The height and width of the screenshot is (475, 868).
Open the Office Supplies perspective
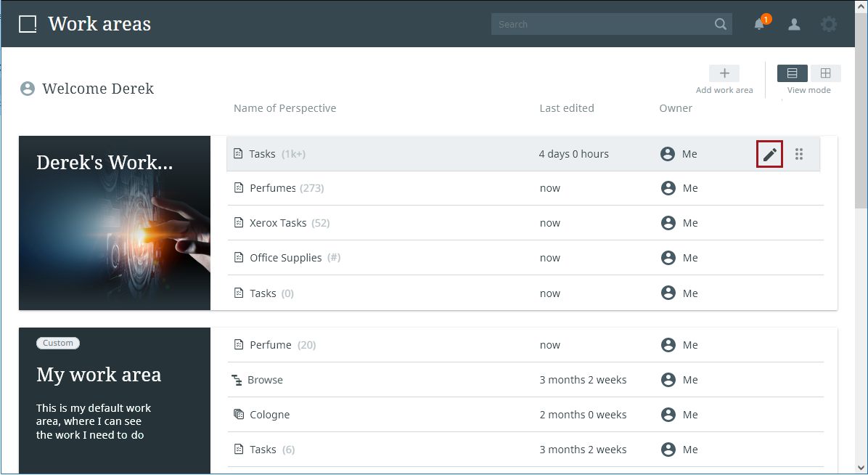point(285,258)
